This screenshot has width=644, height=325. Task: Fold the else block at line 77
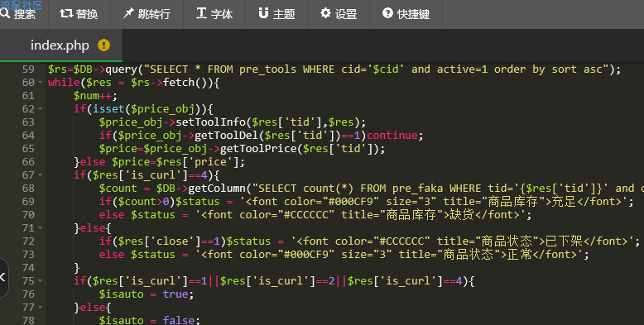[41, 308]
